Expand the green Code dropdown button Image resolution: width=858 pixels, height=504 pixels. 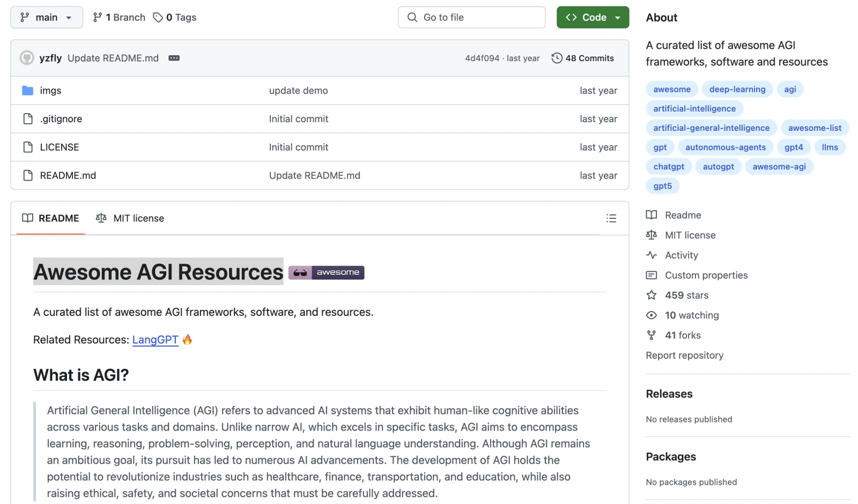[593, 17]
